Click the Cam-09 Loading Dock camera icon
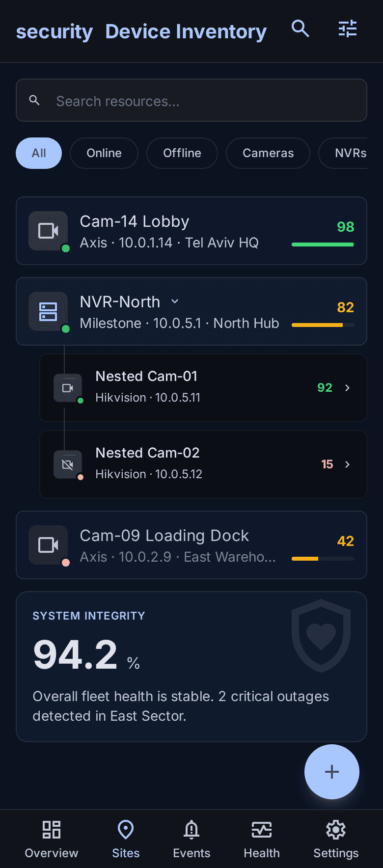Image resolution: width=383 pixels, height=868 pixels. (48, 545)
